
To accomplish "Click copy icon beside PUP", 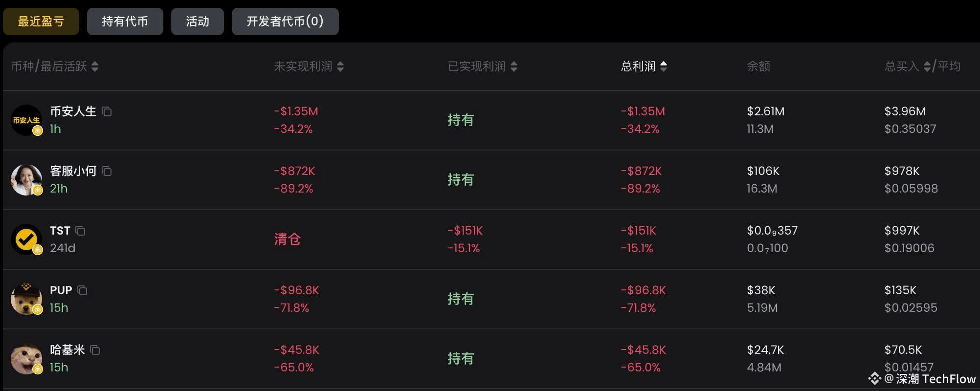I will (83, 291).
